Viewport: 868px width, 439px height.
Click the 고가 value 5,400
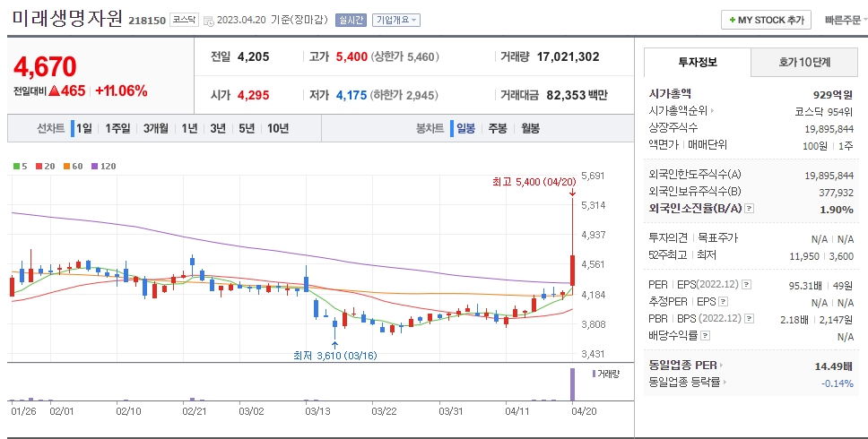[x=352, y=56]
